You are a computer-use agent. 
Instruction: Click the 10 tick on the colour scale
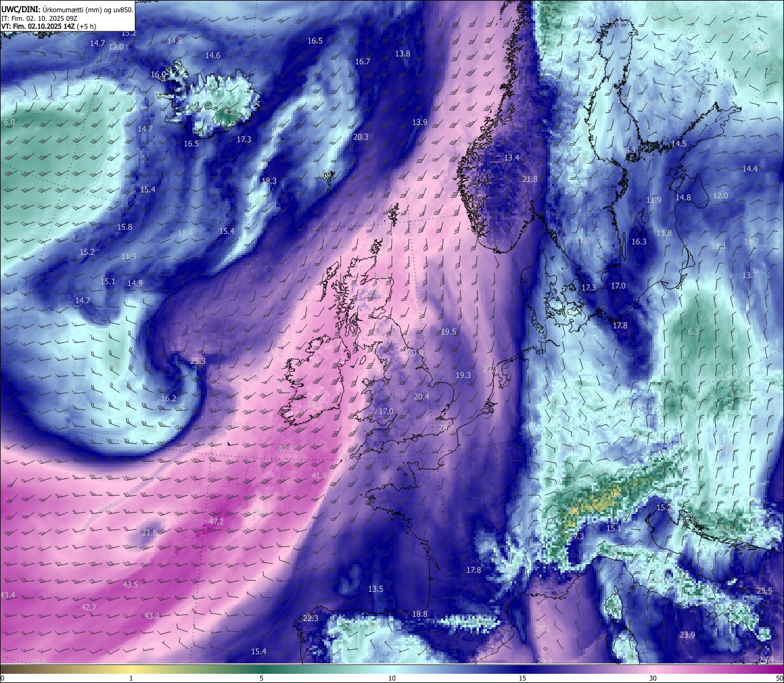pyautogui.click(x=392, y=678)
